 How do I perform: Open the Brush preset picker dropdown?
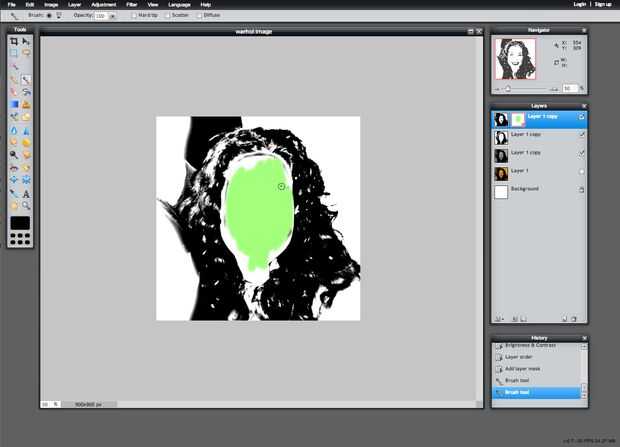59,15
